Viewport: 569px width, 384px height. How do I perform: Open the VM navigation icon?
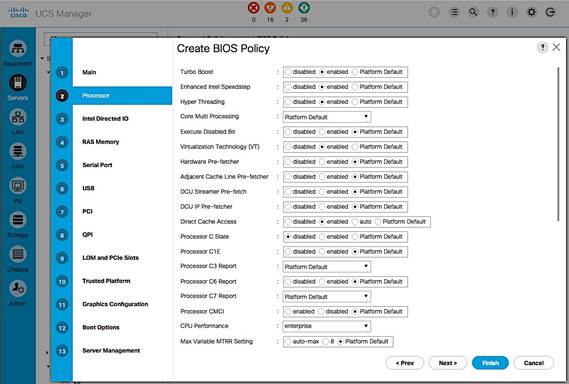[x=17, y=185]
